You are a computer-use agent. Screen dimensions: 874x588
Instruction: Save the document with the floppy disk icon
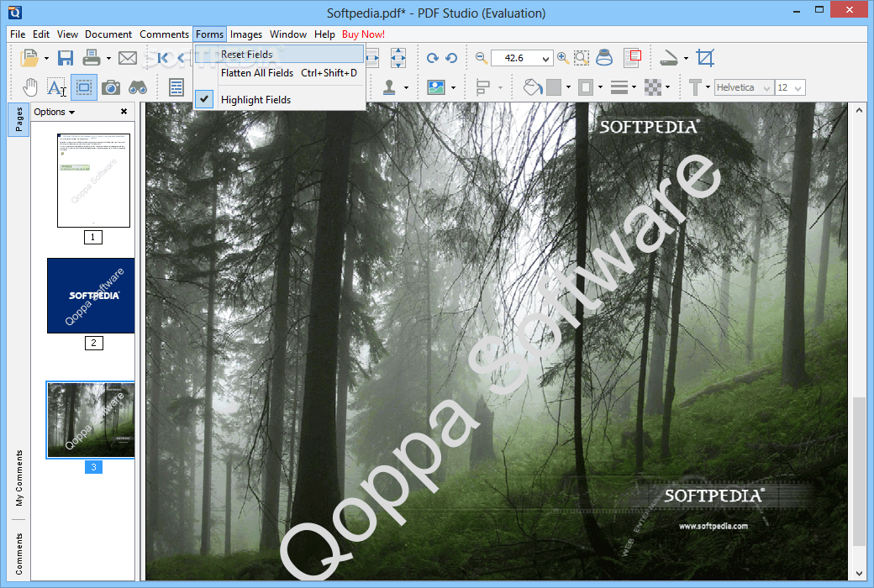pyautogui.click(x=66, y=58)
